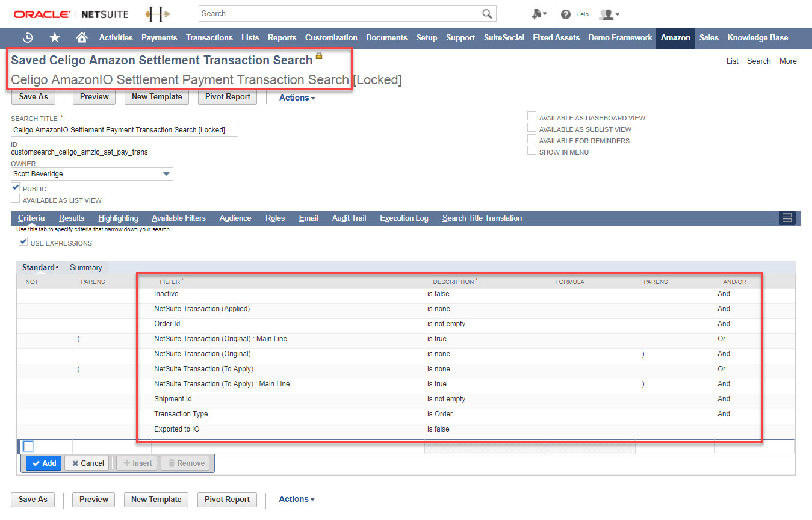This screenshot has height=520, width=812.
Task: Open the Shortcuts star icon
Action: [55, 37]
